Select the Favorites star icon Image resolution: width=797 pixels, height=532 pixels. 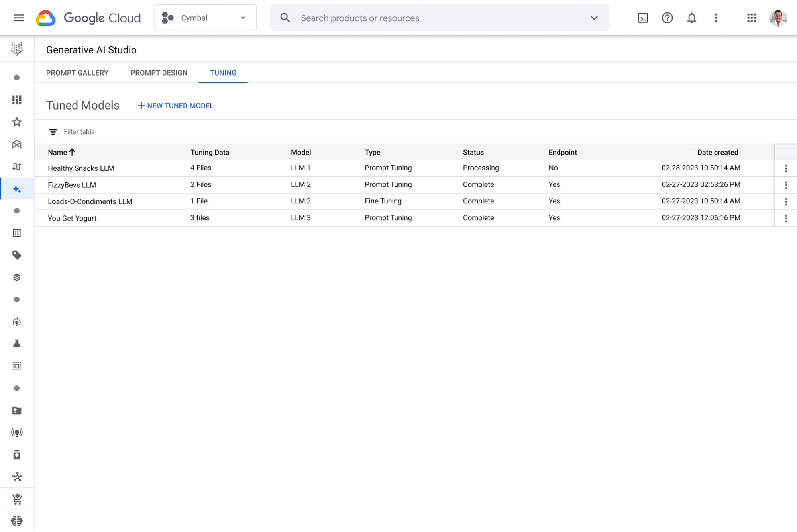tap(17, 122)
